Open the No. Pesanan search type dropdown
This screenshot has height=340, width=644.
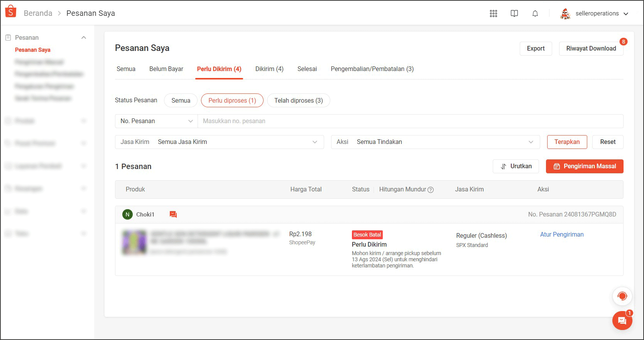pos(156,121)
